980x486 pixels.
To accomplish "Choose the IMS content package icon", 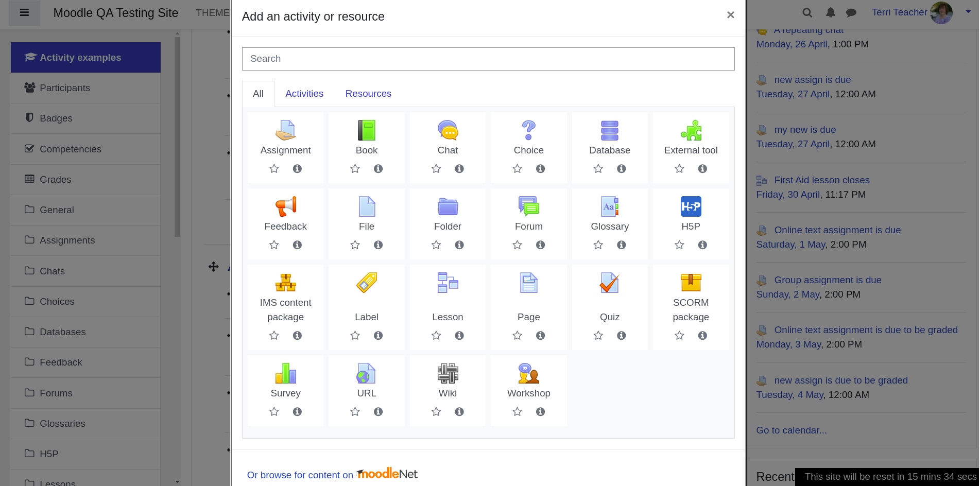I will pos(285,283).
